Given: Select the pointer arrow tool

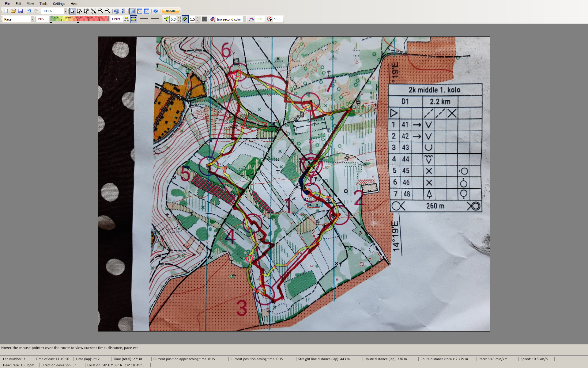Looking at the screenshot, I should (72, 11).
